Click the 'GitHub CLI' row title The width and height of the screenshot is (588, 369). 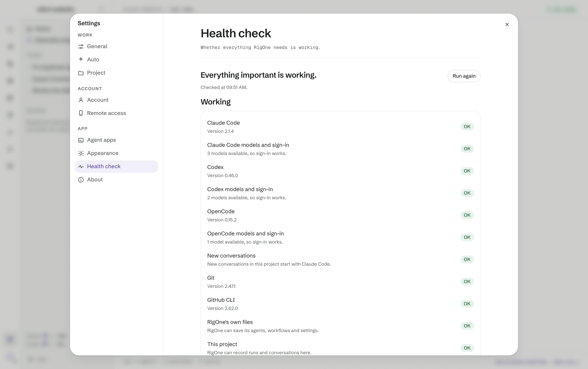(221, 300)
